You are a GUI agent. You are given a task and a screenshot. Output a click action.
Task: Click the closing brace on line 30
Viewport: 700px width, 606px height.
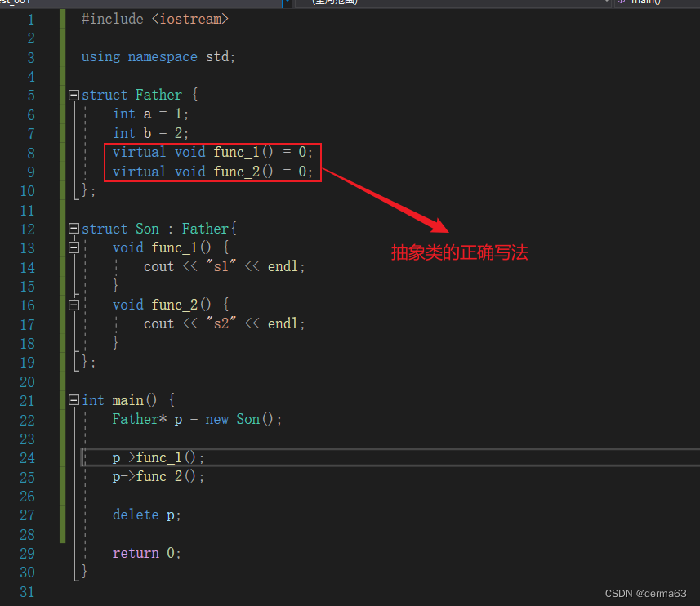pyautogui.click(x=84, y=572)
